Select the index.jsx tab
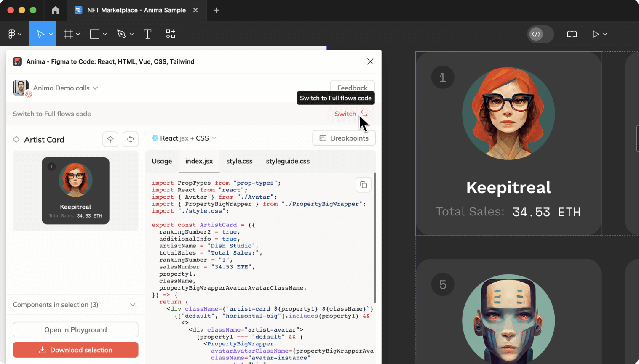 click(199, 161)
